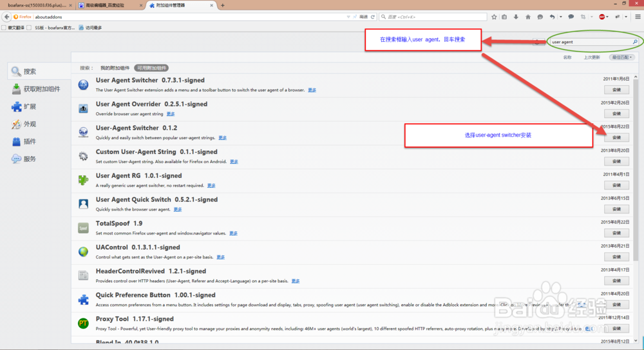Open the hamburger menu icon

[638, 17]
